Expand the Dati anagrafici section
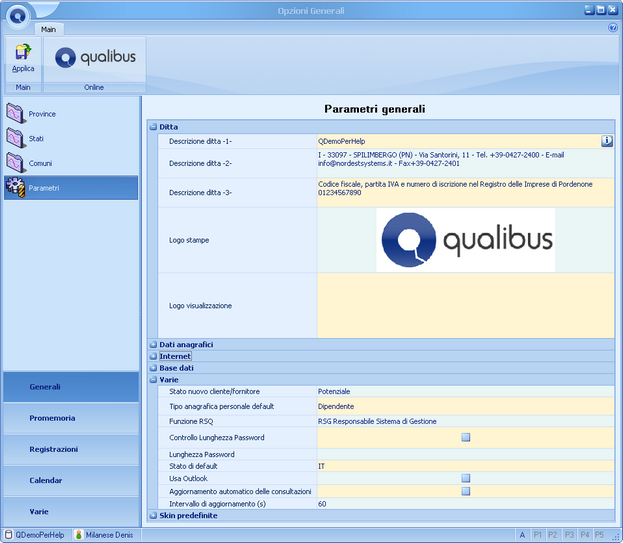The image size is (623, 543). pyautogui.click(x=153, y=344)
